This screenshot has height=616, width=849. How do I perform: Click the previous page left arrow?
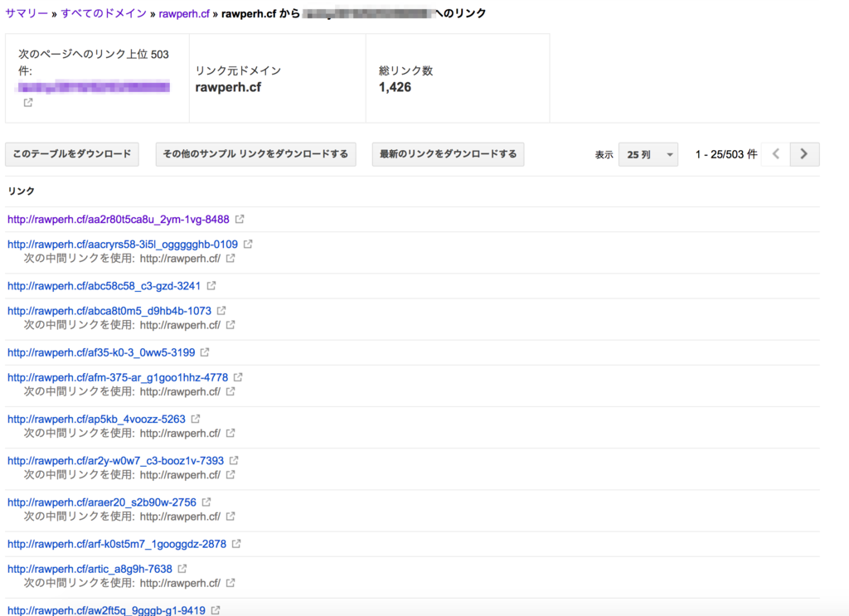pyautogui.click(x=776, y=154)
